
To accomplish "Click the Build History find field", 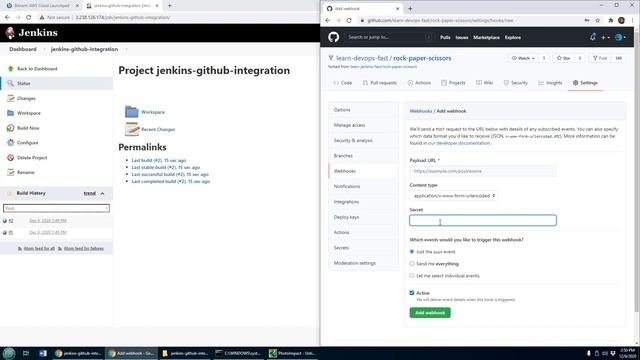I will coord(56,208).
